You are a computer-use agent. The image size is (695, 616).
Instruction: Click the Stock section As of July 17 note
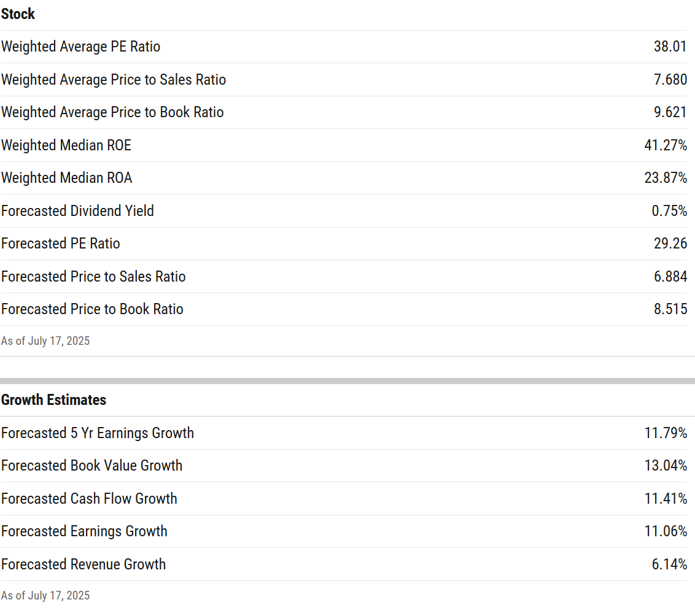click(45, 341)
